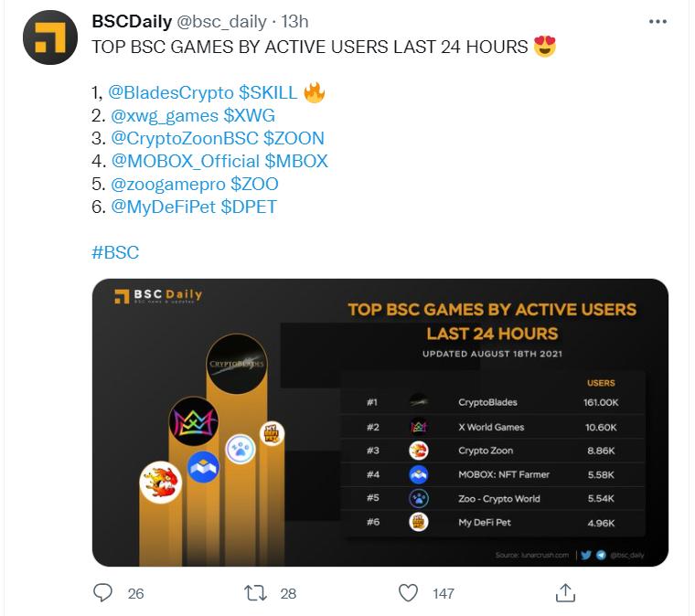Like the tweet with the heart icon
The height and width of the screenshot is (616, 695).
click(408, 593)
